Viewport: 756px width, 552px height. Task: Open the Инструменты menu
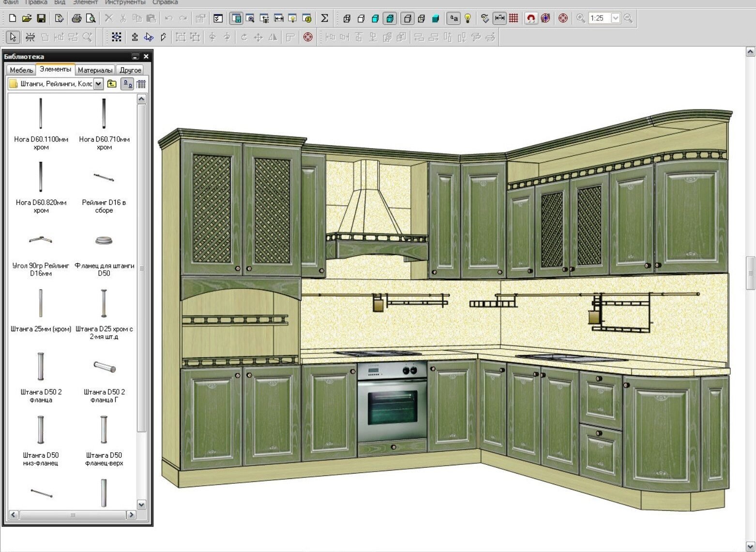click(125, 2)
